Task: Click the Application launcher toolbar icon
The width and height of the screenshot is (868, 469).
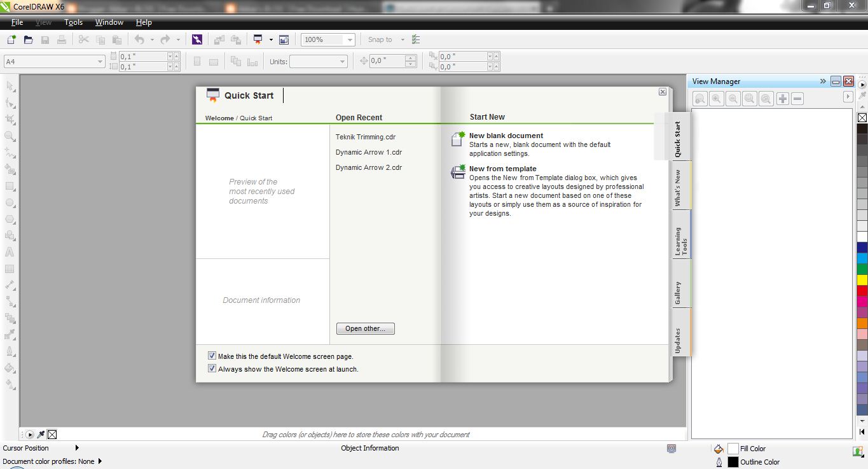Action: pos(258,39)
